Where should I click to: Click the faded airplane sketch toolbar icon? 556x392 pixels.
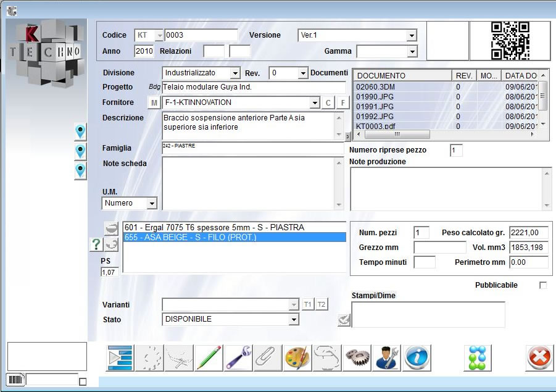click(x=180, y=357)
